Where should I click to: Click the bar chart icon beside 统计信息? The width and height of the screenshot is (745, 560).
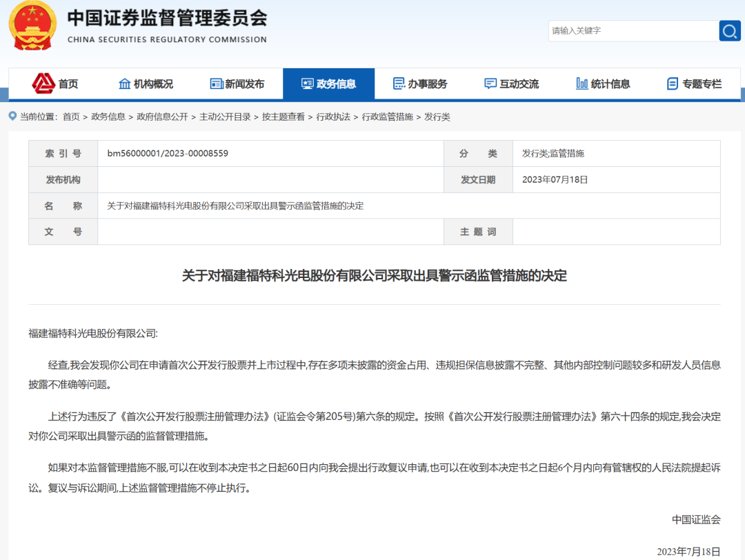(582, 83)
